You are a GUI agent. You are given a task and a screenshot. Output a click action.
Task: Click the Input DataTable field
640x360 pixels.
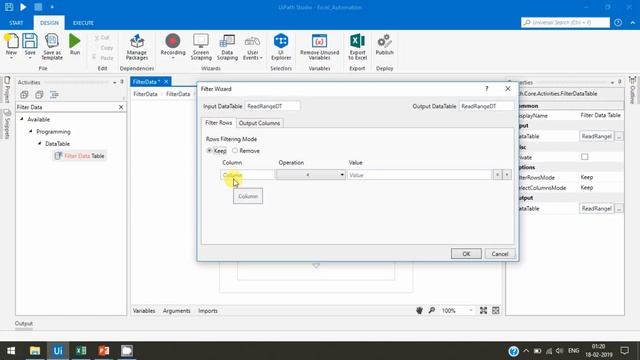272,106
